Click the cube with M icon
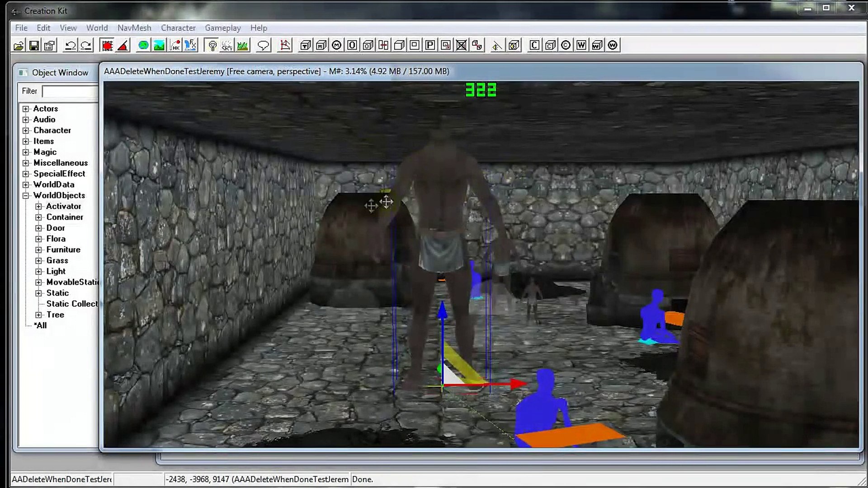Viewport: 868px width, 488px height. pyautogui.click(x=321, y=45)
